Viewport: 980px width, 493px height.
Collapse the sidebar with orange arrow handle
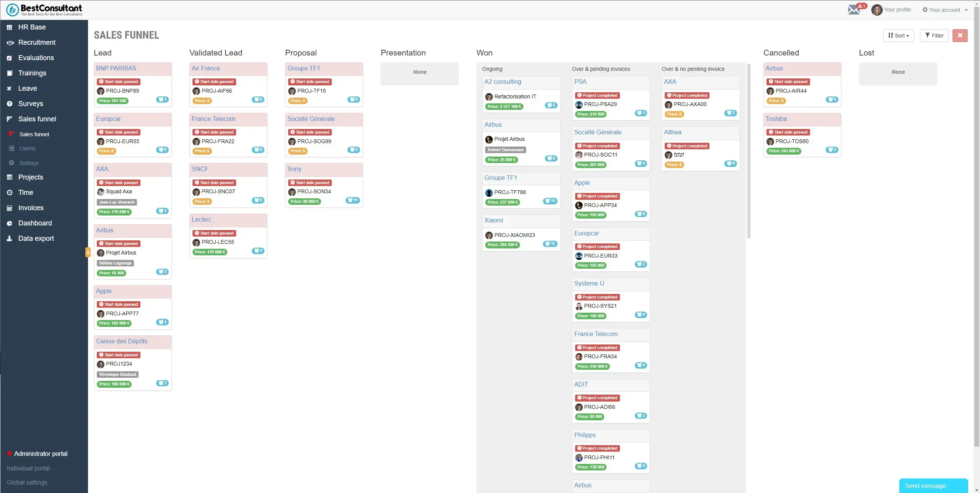click(88, 252)
